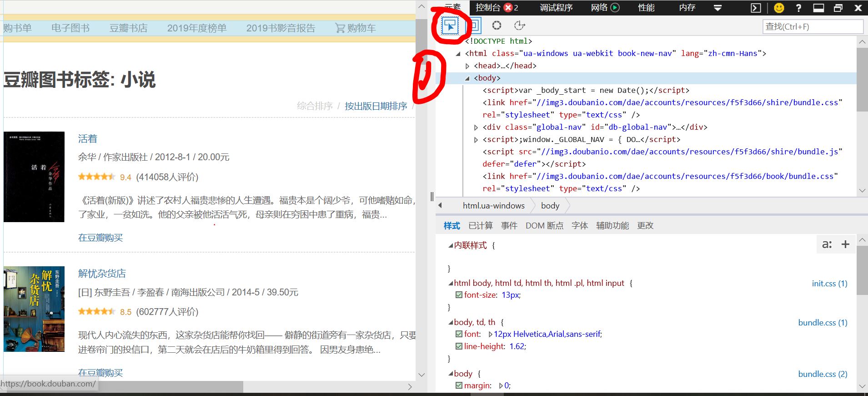Switch to the 控制台 tab
Screen dimensions: 868x396
tap(488, 7)
